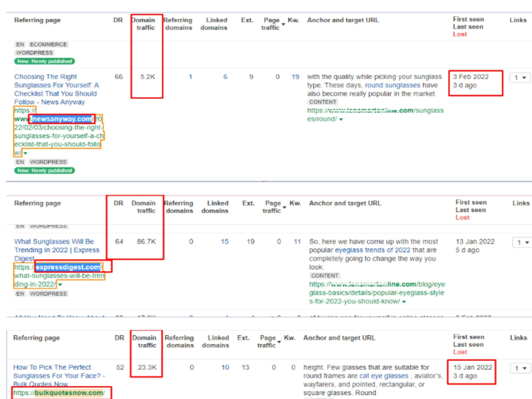Click the 'cat eye glasses' anchor text link

[384, 376]
